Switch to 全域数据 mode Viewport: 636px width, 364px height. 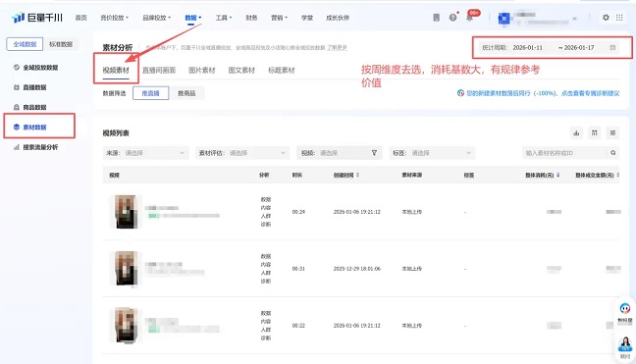[x=25, y=44]
